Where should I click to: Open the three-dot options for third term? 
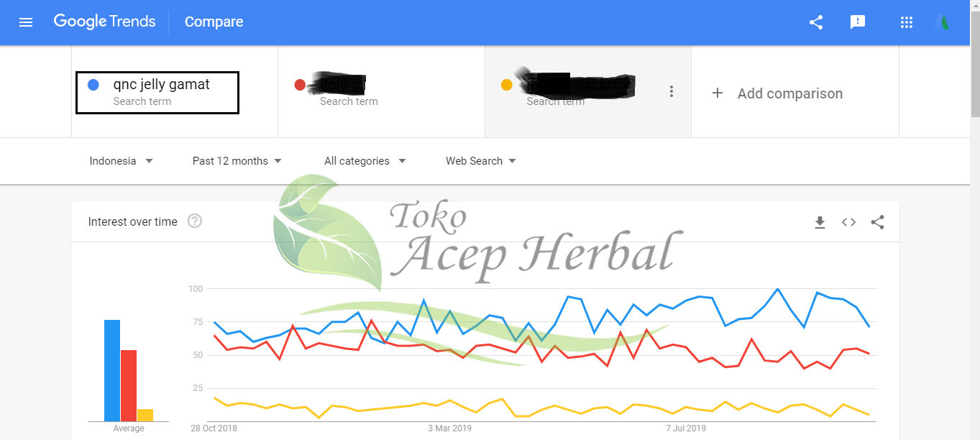click(672, 91)
